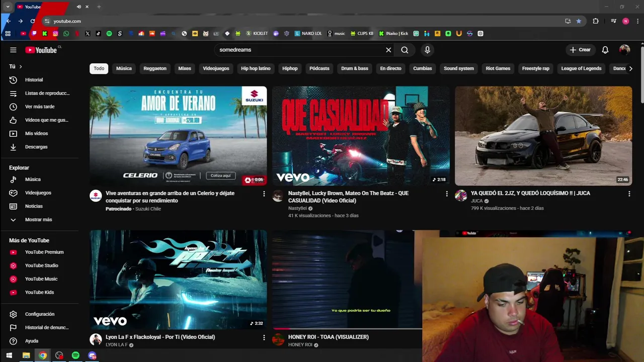Viewport: 644px width, 362px height.
Task: Open options menu for QUE CASUALIDAD video
Action: 446,194
